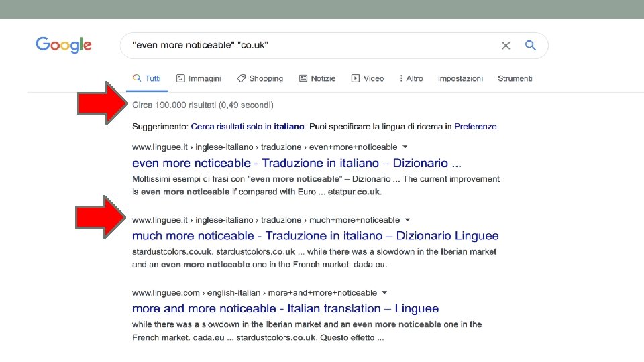
Task: Open 'more and more noticeable' result
Action: (x=286, y=308)
